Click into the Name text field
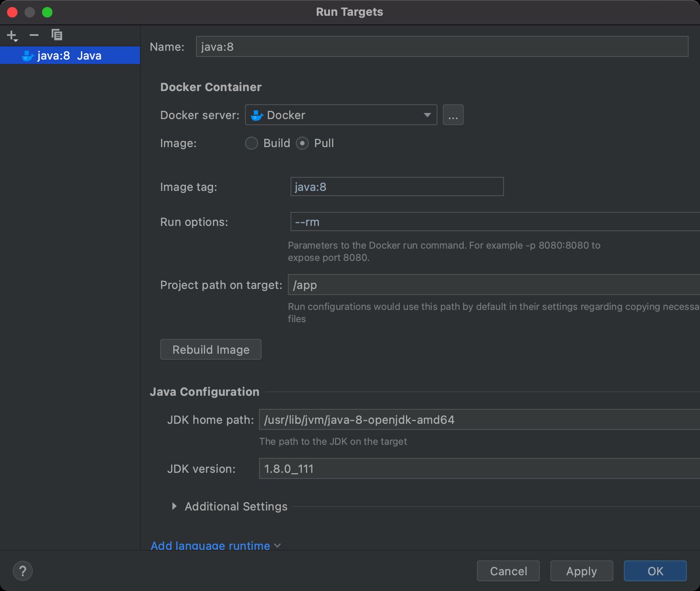This screenshot has height=591, width=700. [442, 47]
